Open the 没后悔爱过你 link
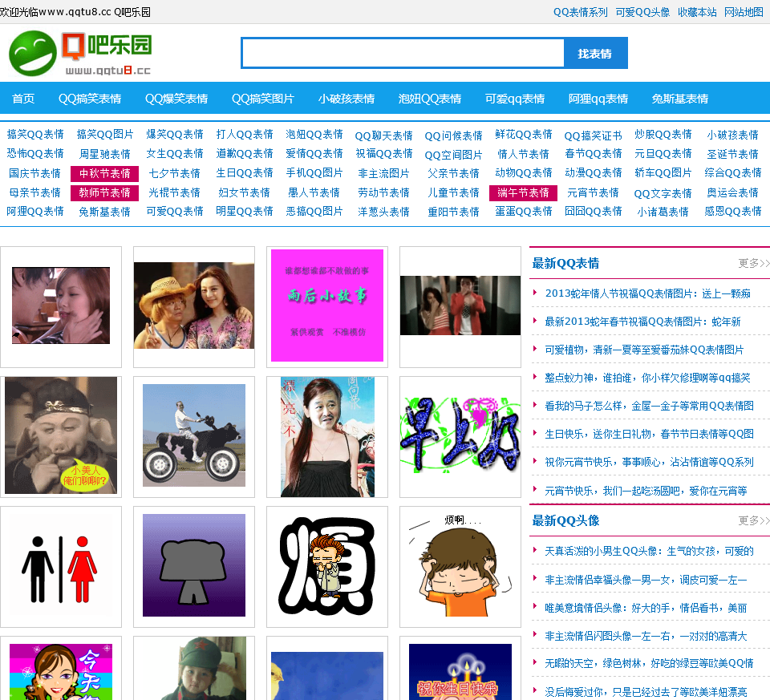 pyautogui.click(x=646, y=692)
